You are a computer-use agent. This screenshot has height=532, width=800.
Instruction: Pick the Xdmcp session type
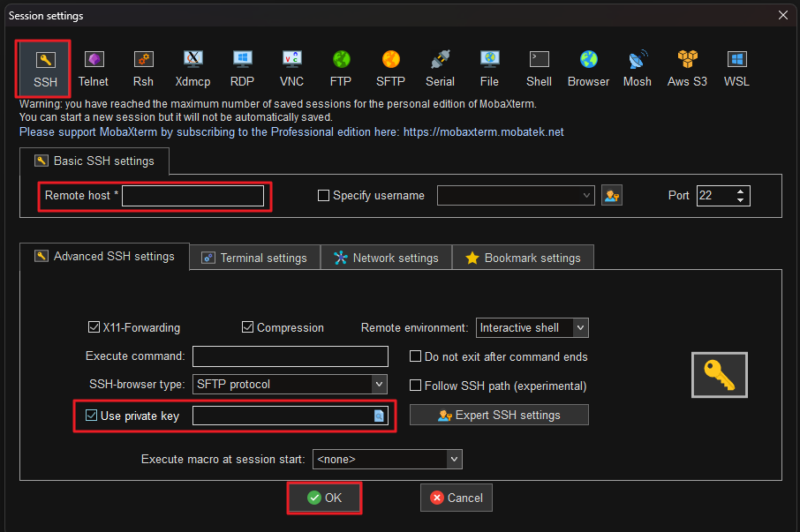coord(192,69)
